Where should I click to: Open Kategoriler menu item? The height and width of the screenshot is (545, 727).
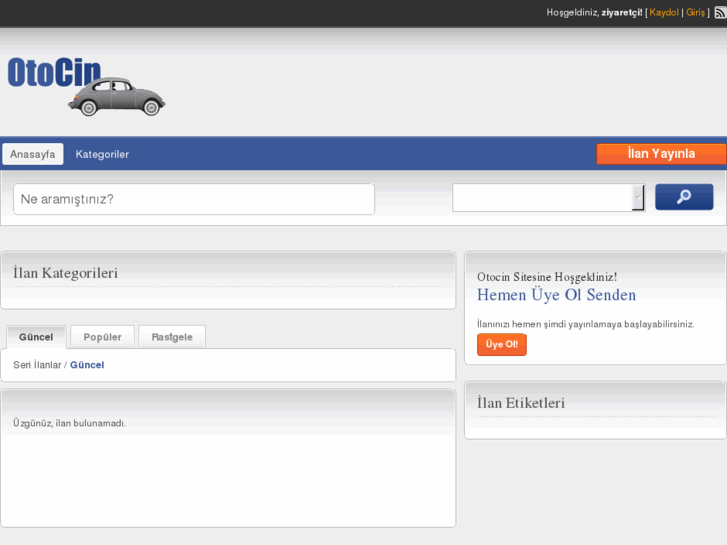(x=102, y=154)
